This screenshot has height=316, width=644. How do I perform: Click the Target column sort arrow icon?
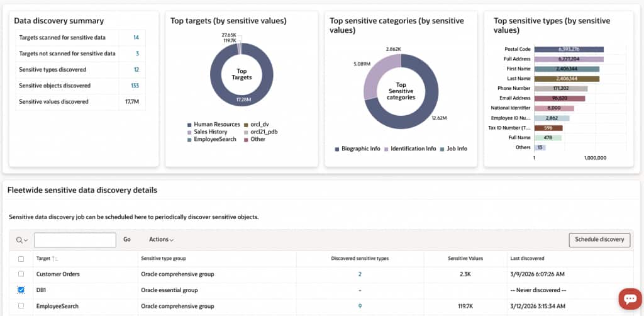pos(55,259)
